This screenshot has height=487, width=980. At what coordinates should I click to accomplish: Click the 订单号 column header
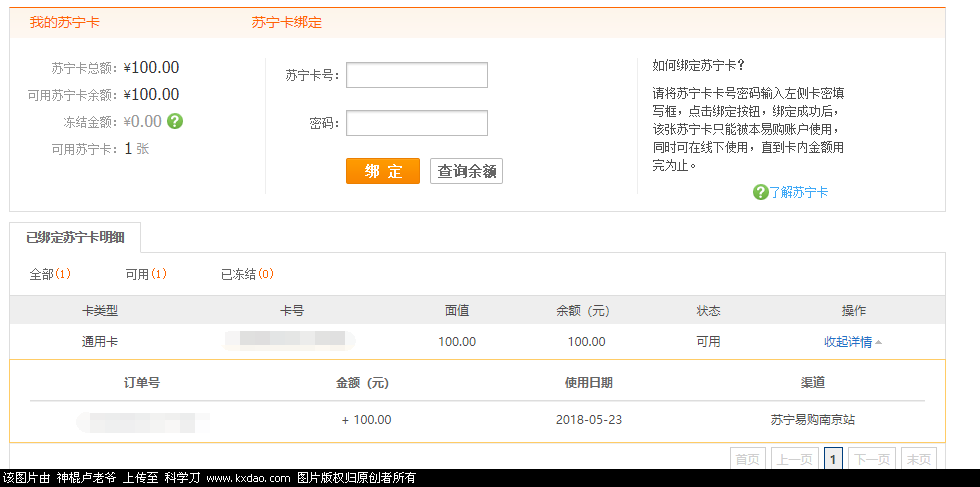pyautogui.click(x=142, y=382)
